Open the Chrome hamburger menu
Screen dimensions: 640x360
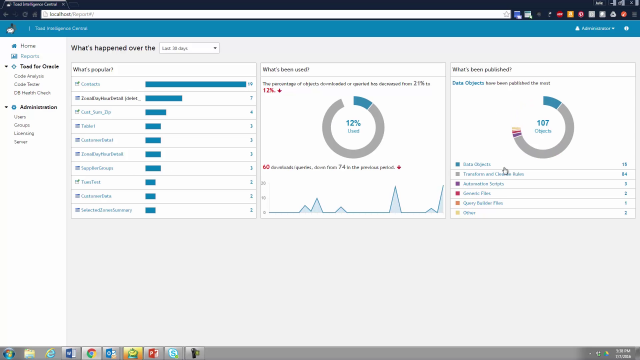click(x=634, y=14)
